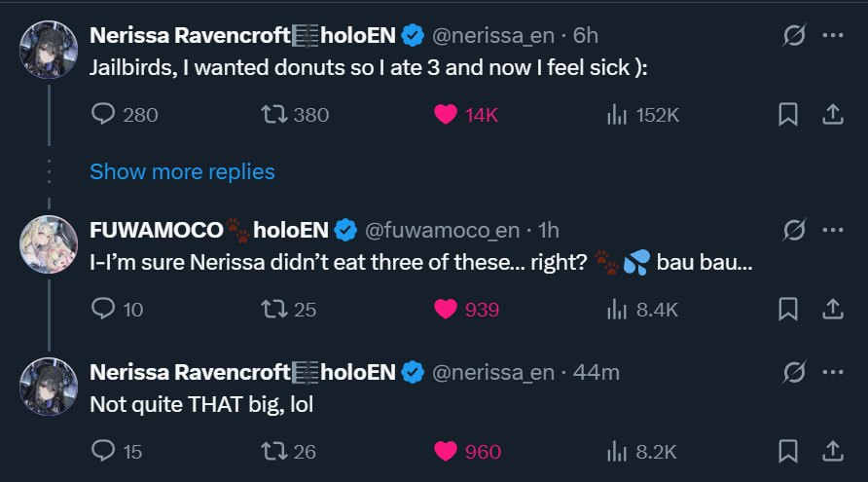
Task: Click Show more replies link
Action: click(x=182, y=171)
